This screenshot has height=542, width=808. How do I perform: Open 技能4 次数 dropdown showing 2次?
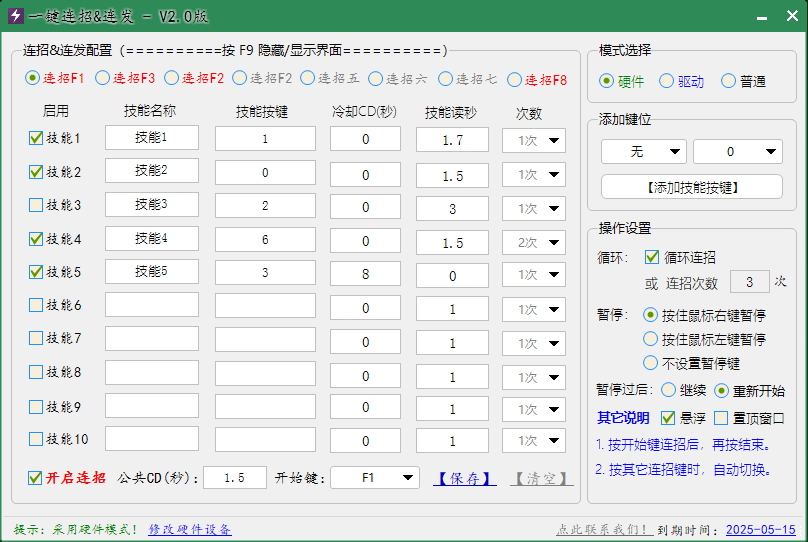pyautogui.click(x=534, y=242)
